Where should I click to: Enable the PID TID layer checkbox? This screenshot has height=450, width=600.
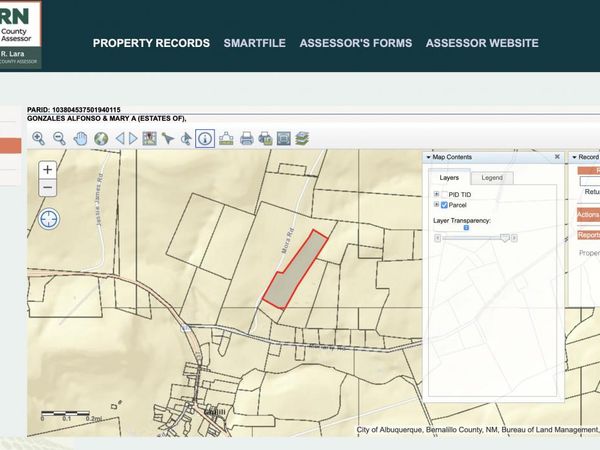[x=444, y=194]
